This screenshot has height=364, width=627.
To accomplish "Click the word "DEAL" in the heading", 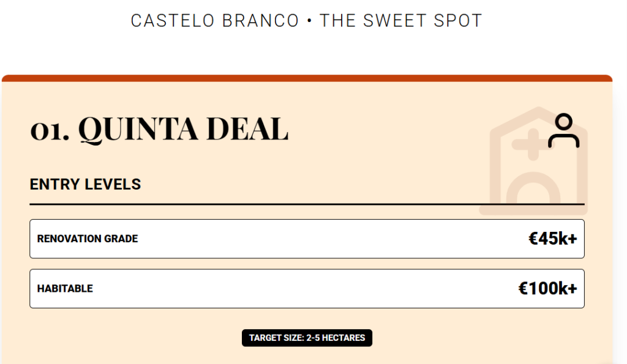I will 247,130.
